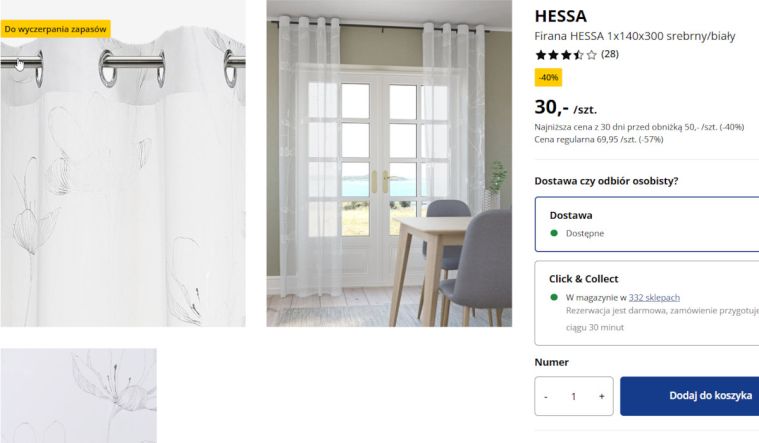The height and width of the screenshot is (443, 759).
Task: Decrease quantity with the minus button
Action: pyautogui.click(x=546, y=396)
